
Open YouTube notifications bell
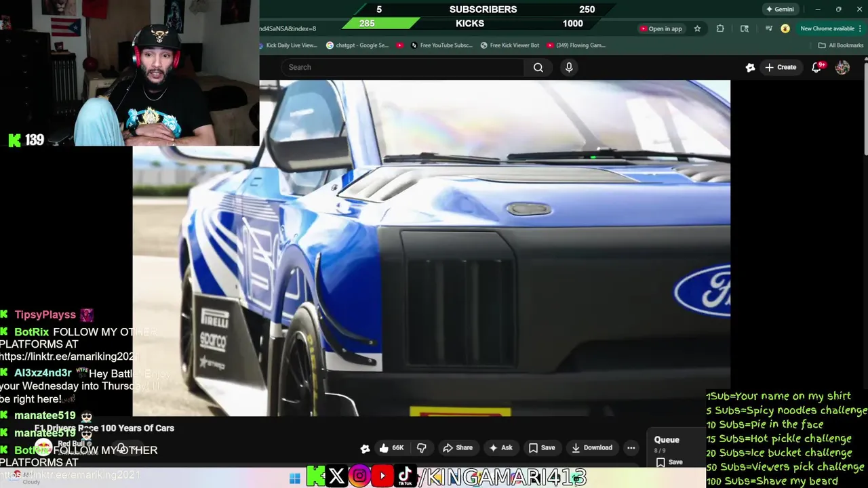coord(818,67)
